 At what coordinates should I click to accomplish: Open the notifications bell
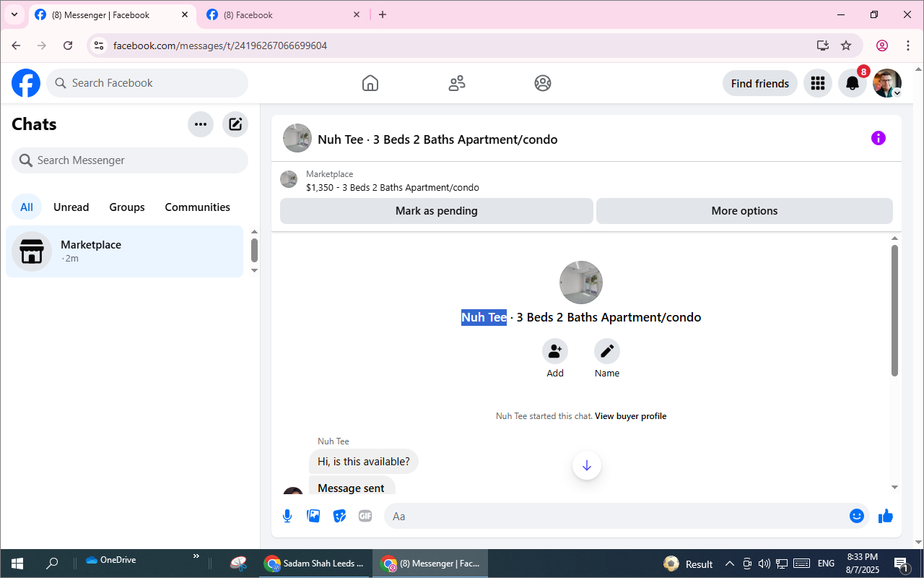point(853,83)
